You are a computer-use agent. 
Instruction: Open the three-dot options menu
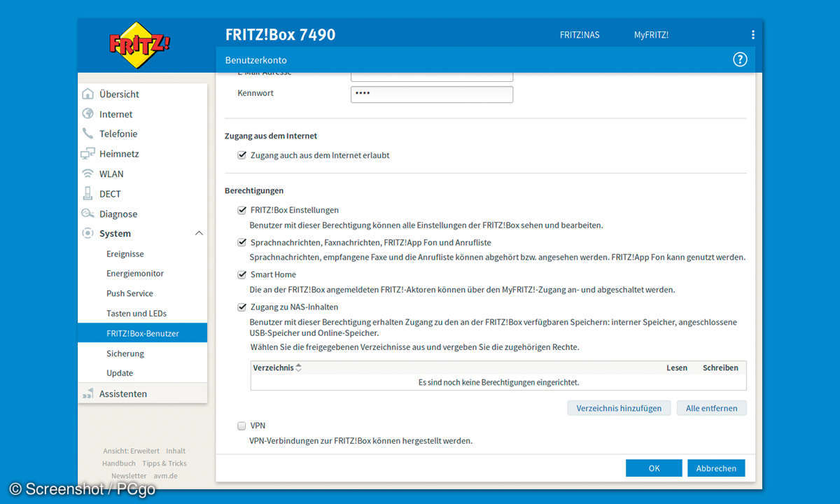tap(752, 34)
